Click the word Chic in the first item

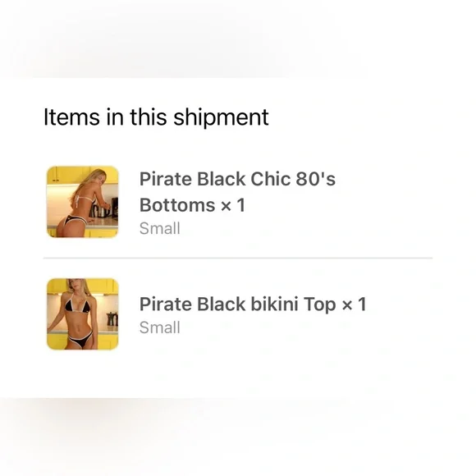(271, 179)
